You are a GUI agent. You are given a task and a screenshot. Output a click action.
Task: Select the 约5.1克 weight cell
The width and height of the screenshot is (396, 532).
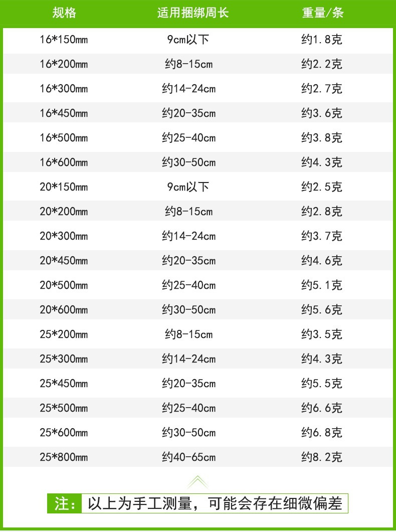pos(321,285)
